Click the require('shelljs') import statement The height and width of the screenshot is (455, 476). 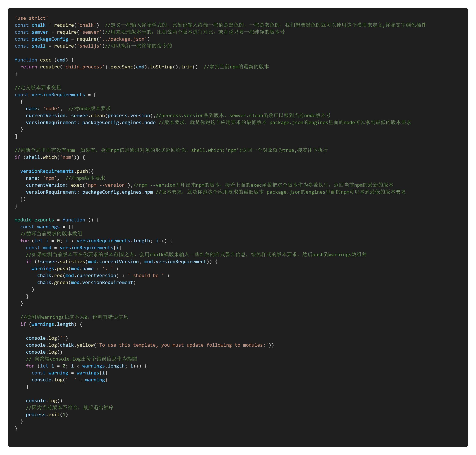coord(60,46)
